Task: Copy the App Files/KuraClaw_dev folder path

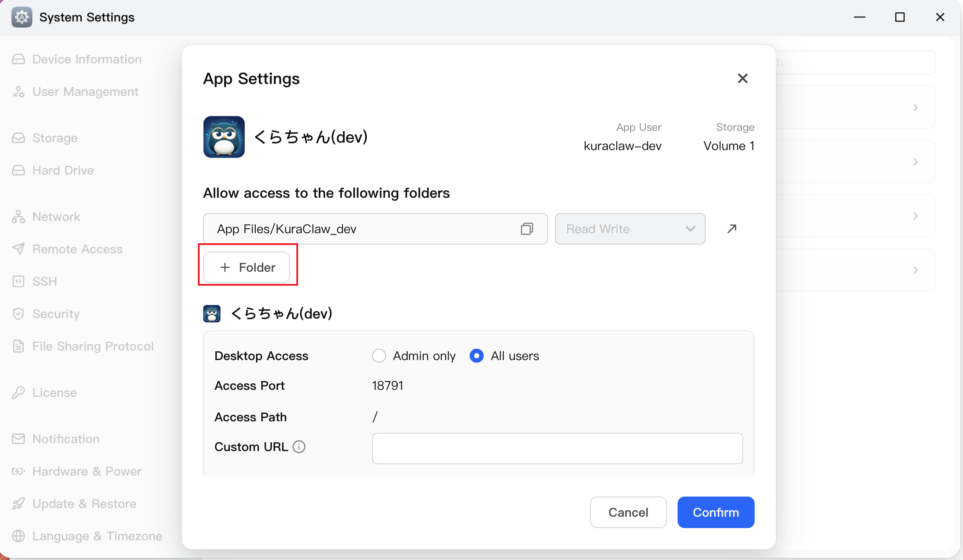Action: click(x=527, y=229)
